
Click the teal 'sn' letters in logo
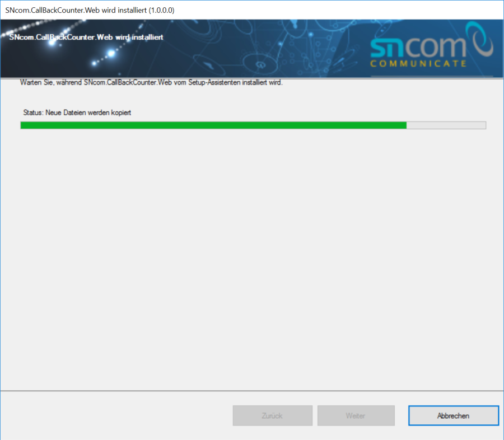(x=388, y=48)
